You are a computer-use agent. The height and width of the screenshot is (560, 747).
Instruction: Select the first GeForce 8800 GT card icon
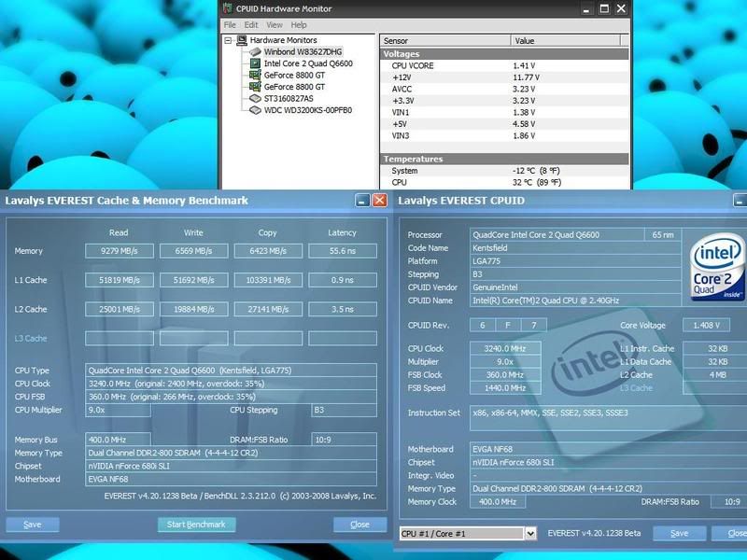click(255, 75)
